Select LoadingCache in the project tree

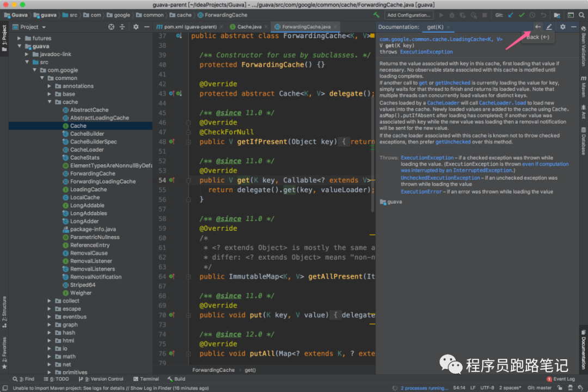(88, 189)
